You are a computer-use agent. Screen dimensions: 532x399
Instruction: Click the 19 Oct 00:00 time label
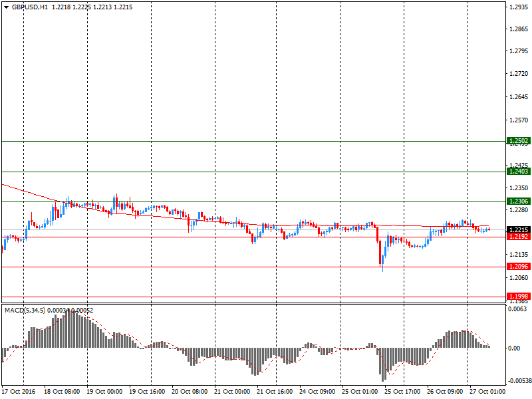point(104,391)
